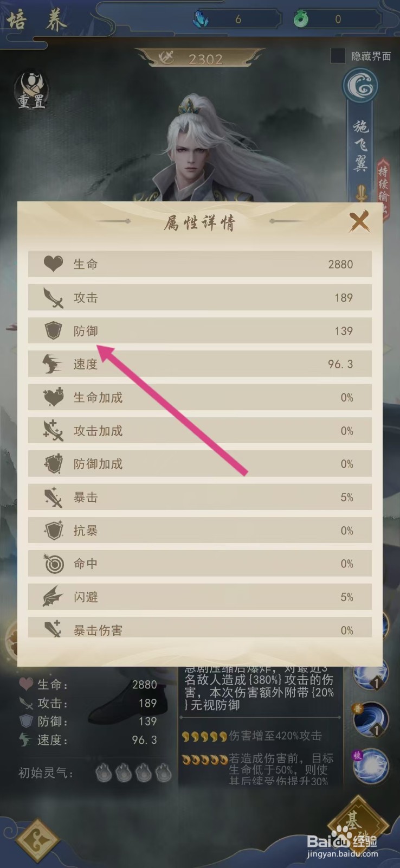Check the 隐藏界面 checkbox

(x=338, y=55)
